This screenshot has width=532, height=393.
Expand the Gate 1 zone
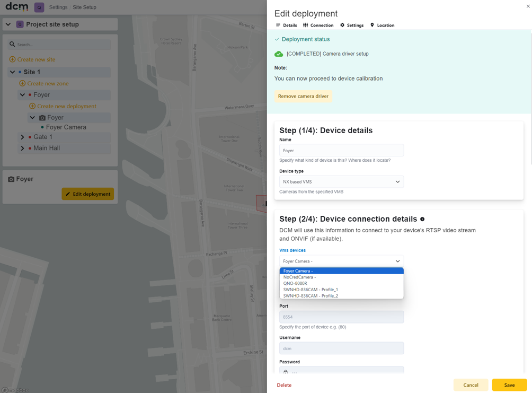(22, 137)
